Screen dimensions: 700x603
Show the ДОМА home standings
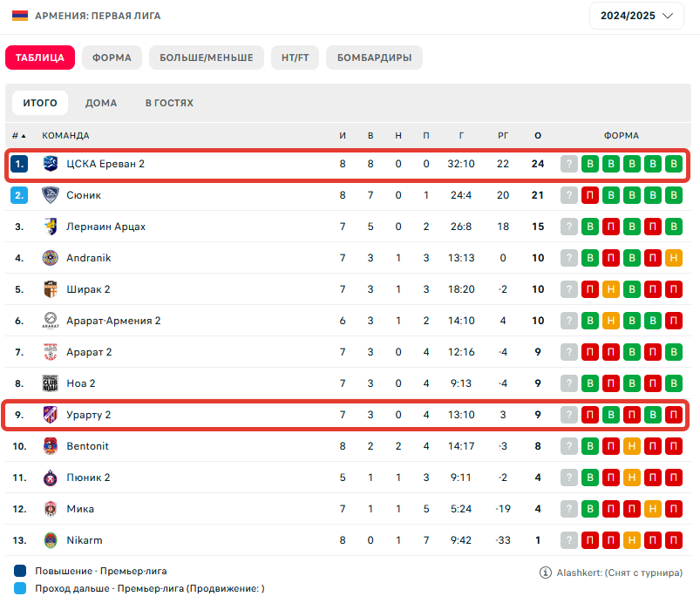point(101,103)
